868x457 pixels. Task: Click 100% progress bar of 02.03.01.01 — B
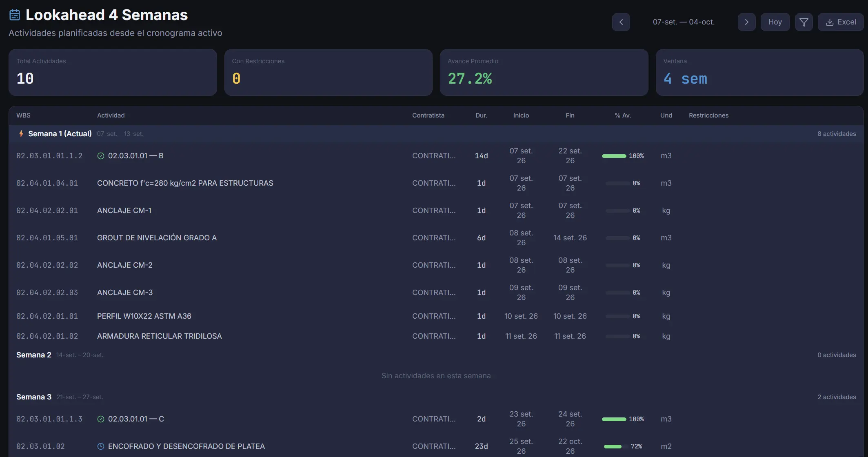point(614,156)
